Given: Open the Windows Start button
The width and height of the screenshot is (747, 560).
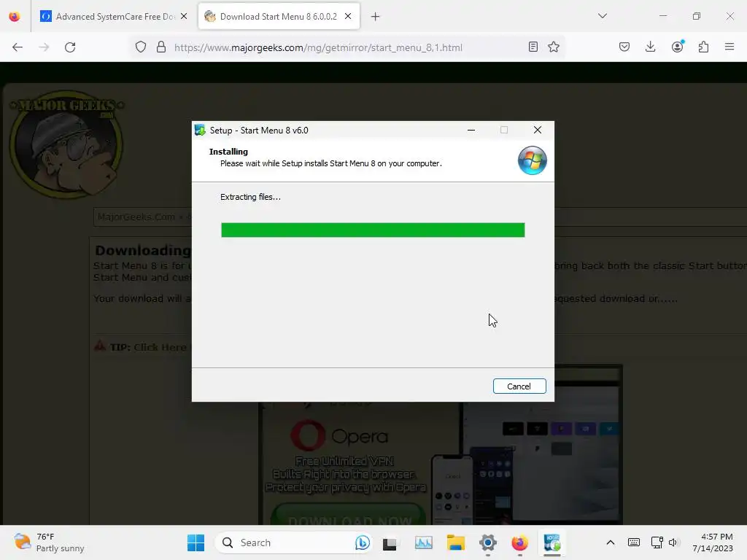Looking at the screenshot, I should click(x=196, y=542).
